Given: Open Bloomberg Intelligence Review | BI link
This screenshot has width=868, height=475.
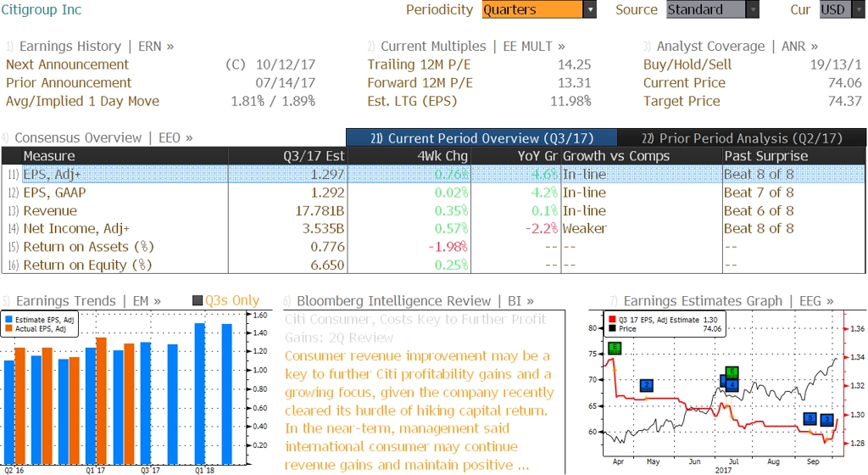Looking at the screenshot, I should click(415, 300).
